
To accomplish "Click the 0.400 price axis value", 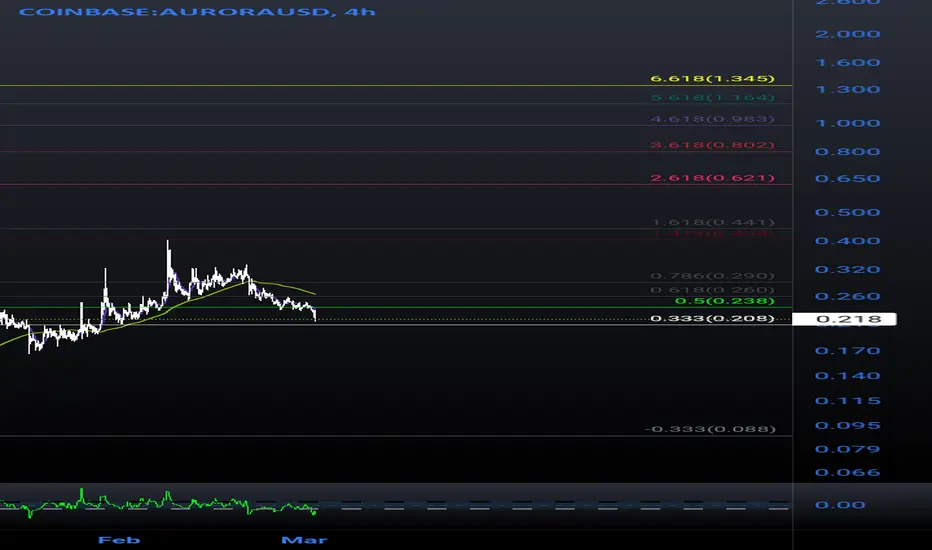I will [848, 241].
